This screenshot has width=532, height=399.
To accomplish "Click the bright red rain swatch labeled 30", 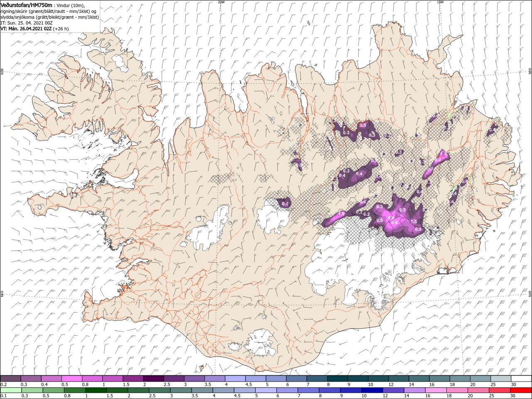I will [521, 390].
